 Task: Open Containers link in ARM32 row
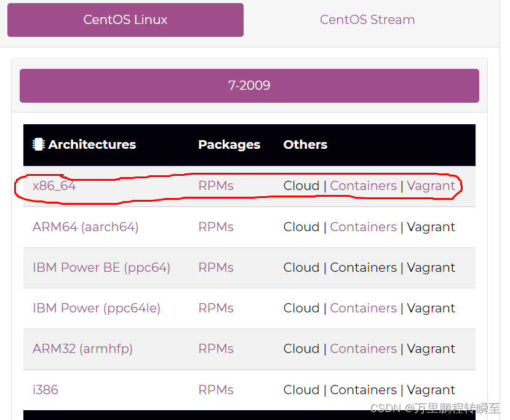point(364,349)
